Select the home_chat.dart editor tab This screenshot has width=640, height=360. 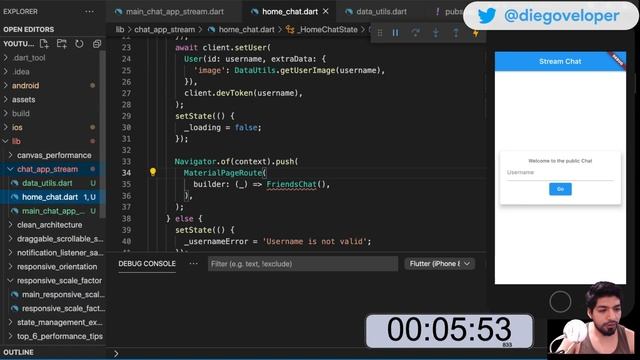click(x=290, y=12)
